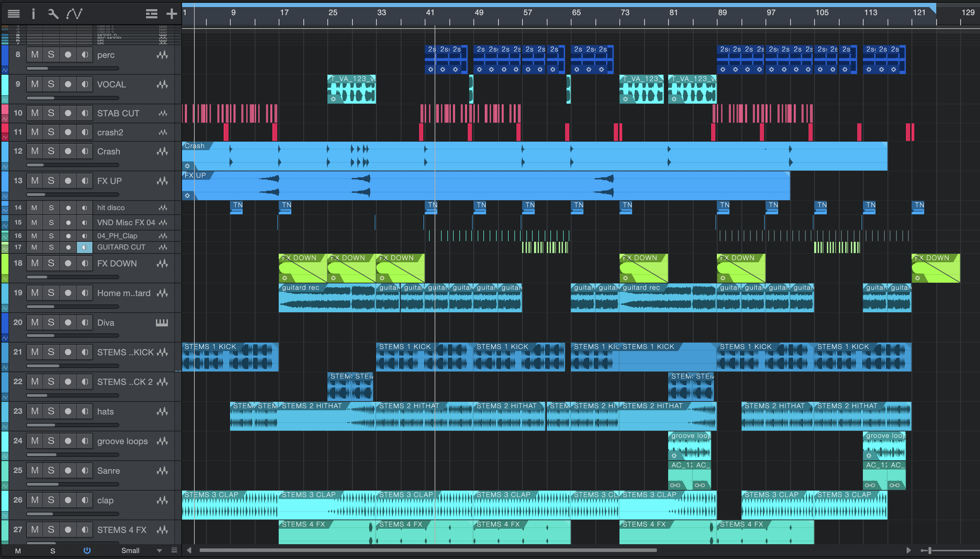Mute the perc track
Image resolution: width=980 pixels, height=559 pixels.
coord(35,55)
